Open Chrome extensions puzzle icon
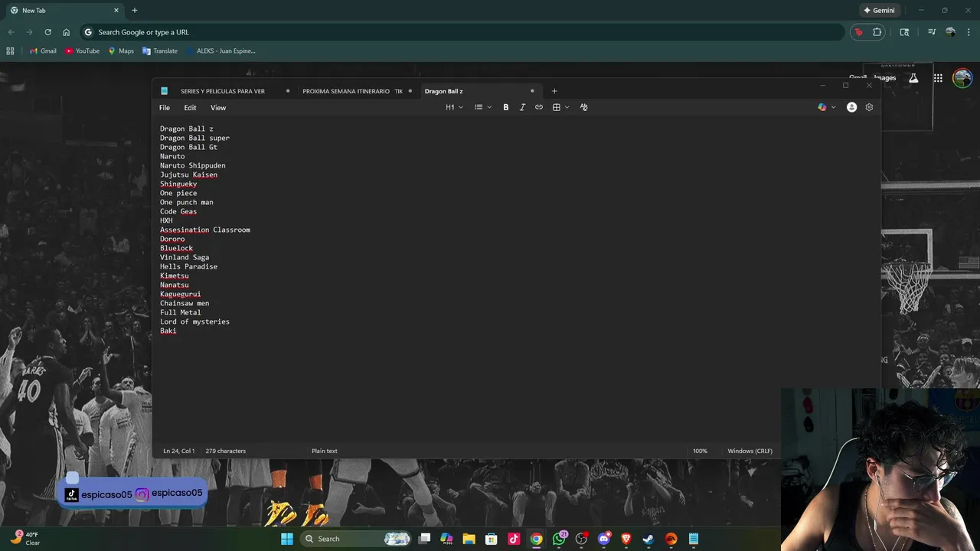Screen dimensions: 980x551 click(x=877, y=32)
